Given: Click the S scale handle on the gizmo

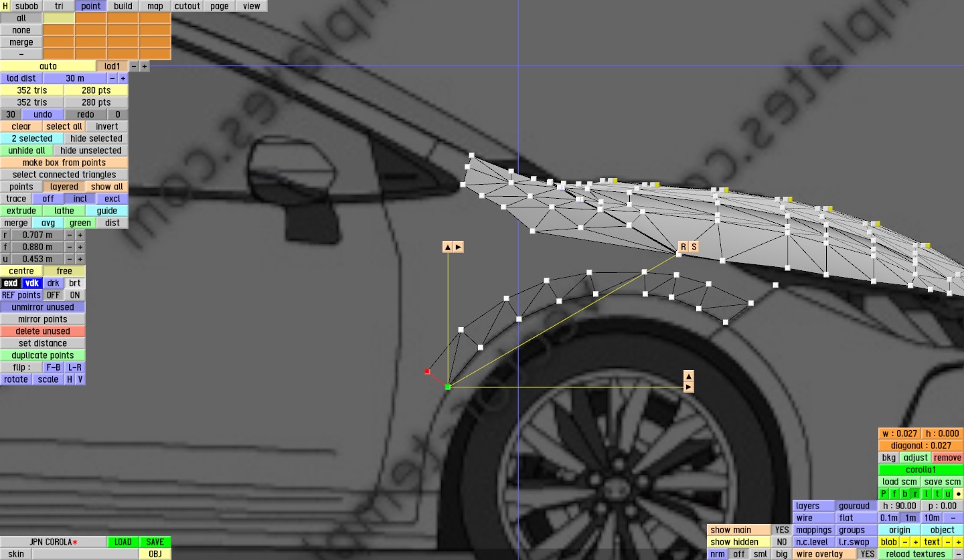Looking at the screenshot, I should point(694,247).
